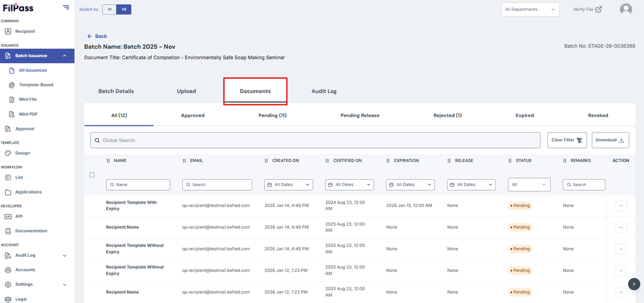Open the Batch Details tab
Image resolution: width=644 pixels, height=303 pixels.
coord(116,91)
